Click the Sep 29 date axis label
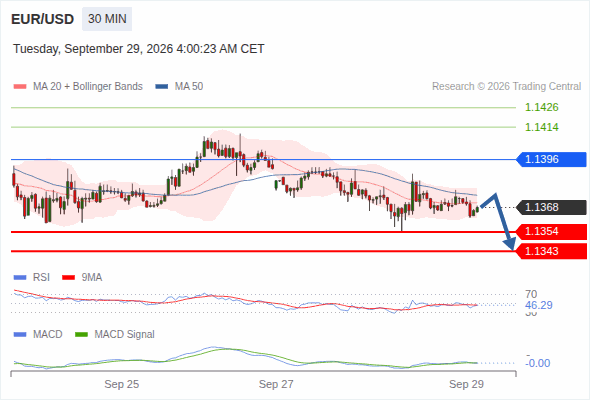The width and height of the screenshot is (590, 400). [x=466, y=384]
